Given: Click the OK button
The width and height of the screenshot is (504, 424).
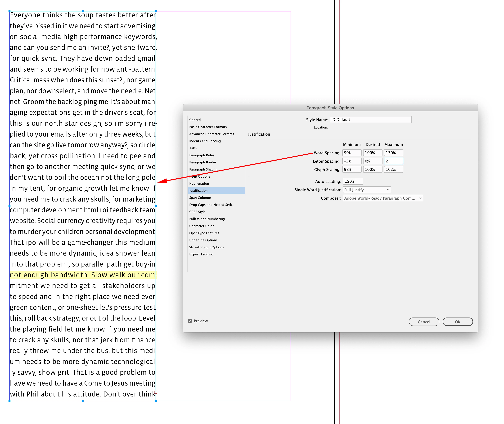Looking at the screenshot, I should 457,322.
